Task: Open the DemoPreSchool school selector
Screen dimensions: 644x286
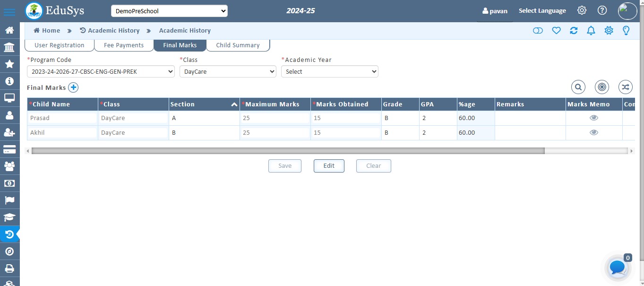Action: pos(169,11)
